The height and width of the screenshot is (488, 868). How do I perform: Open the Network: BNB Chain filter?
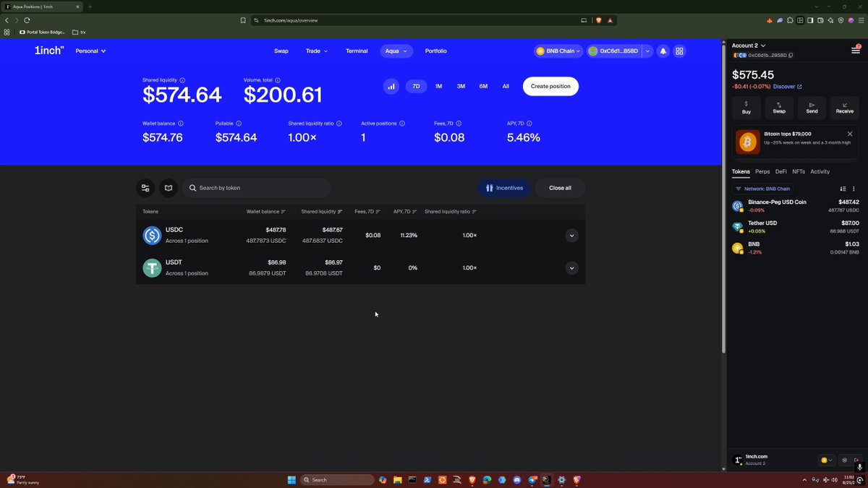tap(763, 189)
